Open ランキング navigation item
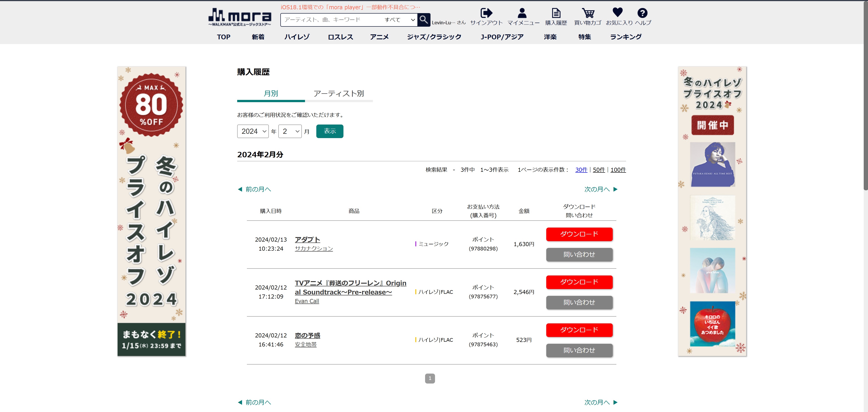The height and width of the screenshot is (412, 868). (626, 37)
